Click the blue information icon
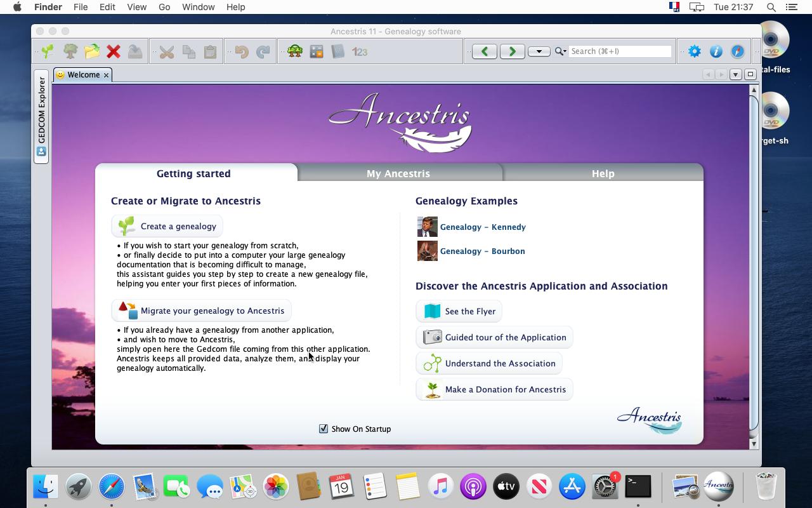 pyautogui.click(x=716, y=51)
